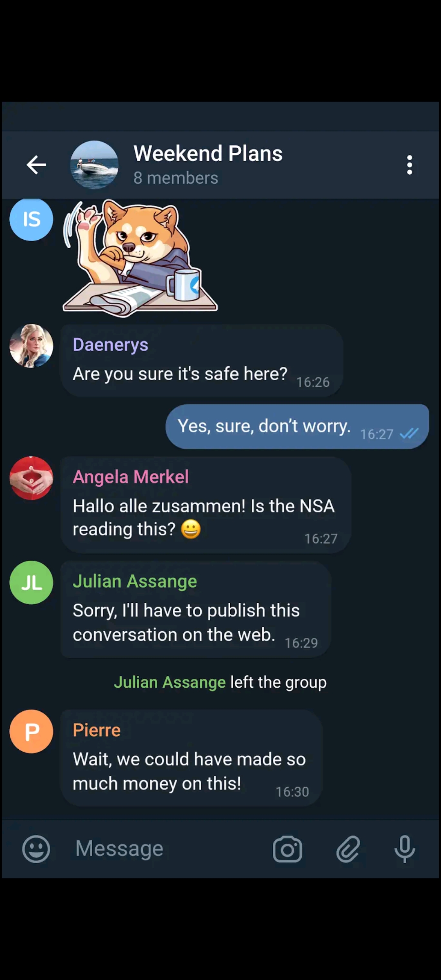Open the emoji picker smiley icon
Image resolution: width=441 pixels, height=980 pixels.
click(x=36, y=849)
